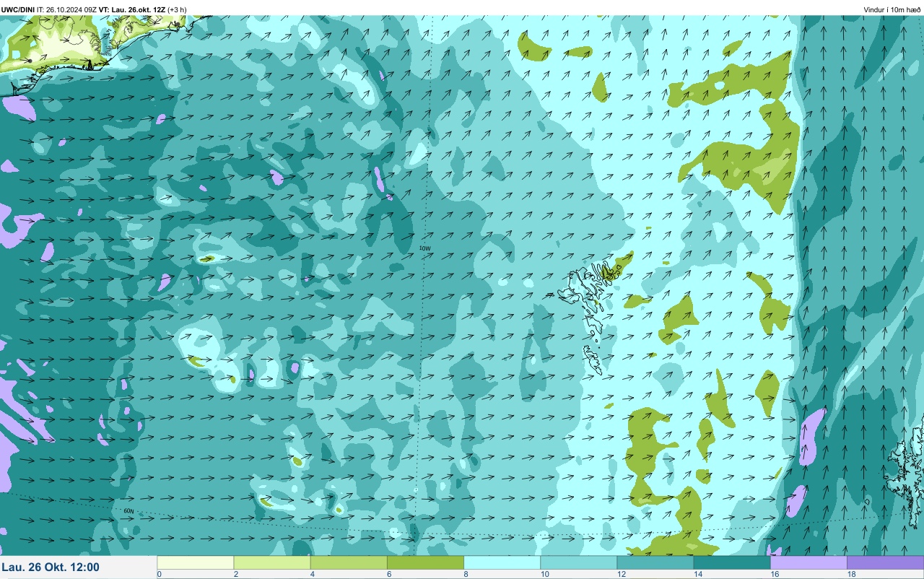
Task: Click the dark teal 14–16 legend swatch
Action: click(731, 562)
